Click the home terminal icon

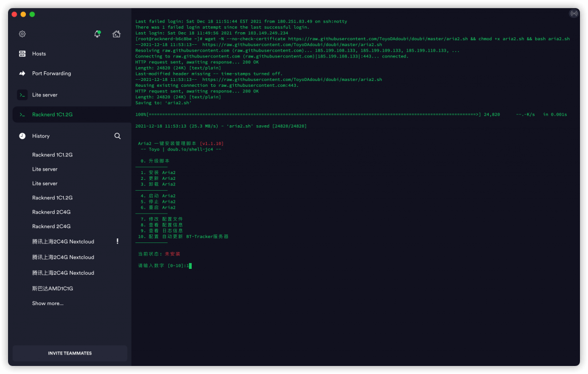pyautogui.click(x=117, y=34)
